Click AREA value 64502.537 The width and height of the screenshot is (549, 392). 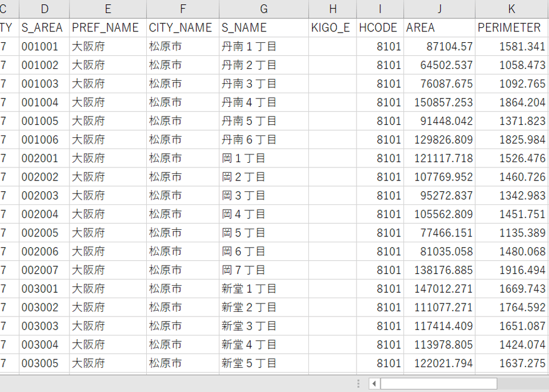[x=440, y=65]
